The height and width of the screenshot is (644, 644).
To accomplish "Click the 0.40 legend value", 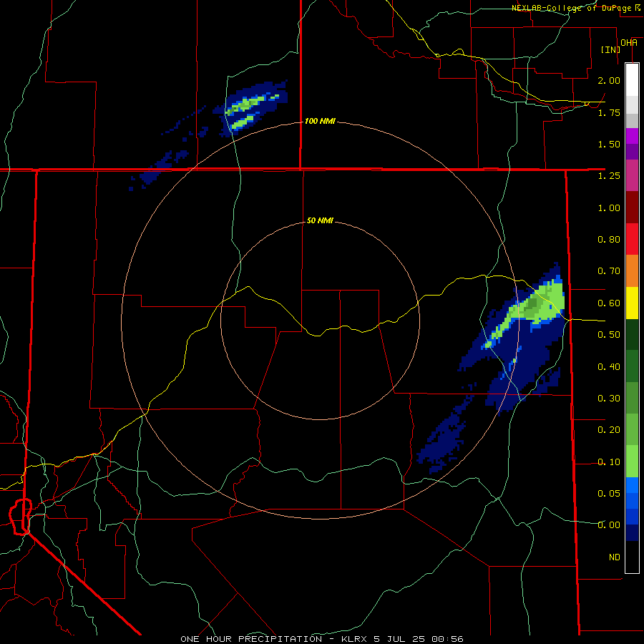I will pos(609,366).
